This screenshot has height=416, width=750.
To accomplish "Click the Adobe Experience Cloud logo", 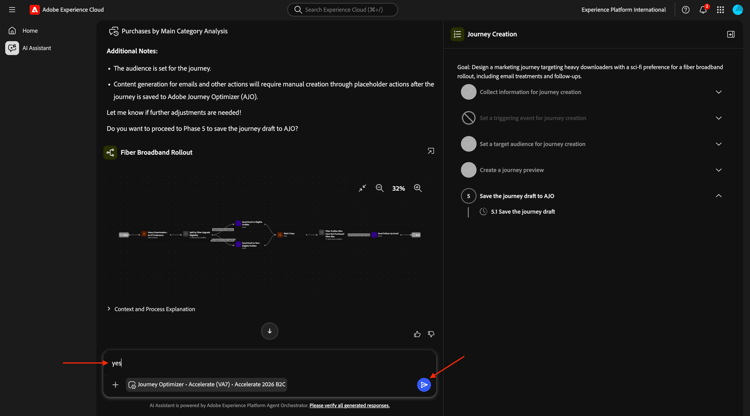I will [34, 10].
